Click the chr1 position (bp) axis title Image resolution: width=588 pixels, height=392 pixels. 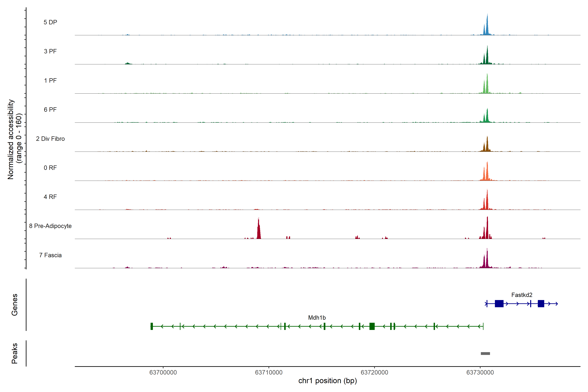click(327, 381)
